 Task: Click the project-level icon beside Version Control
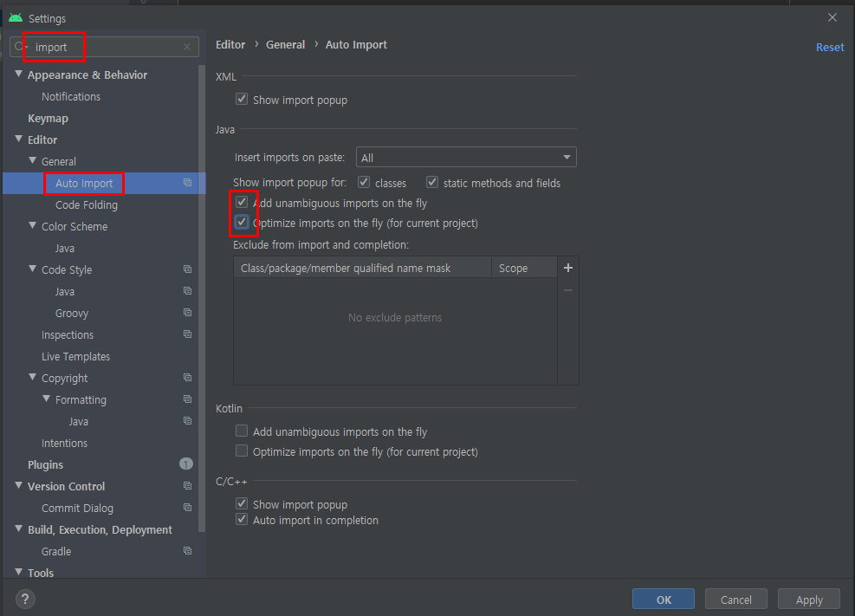(x=188, y=486)
